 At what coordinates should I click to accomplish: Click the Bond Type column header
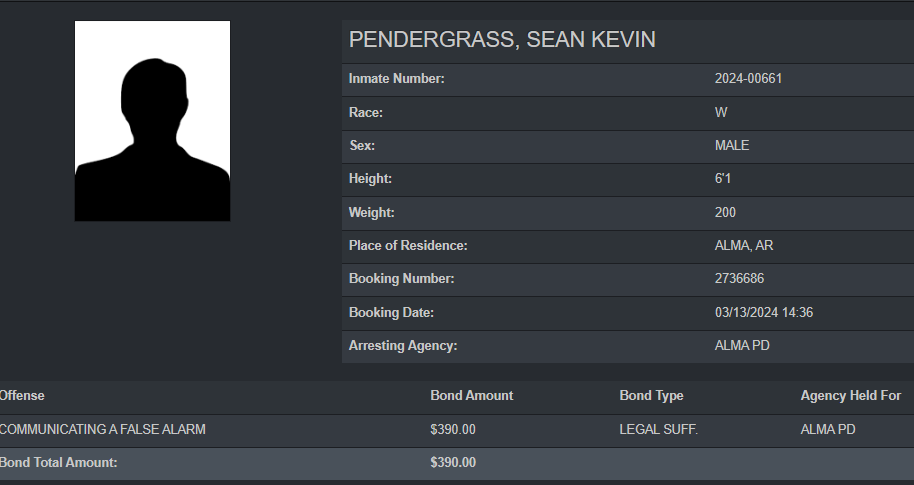651,396
